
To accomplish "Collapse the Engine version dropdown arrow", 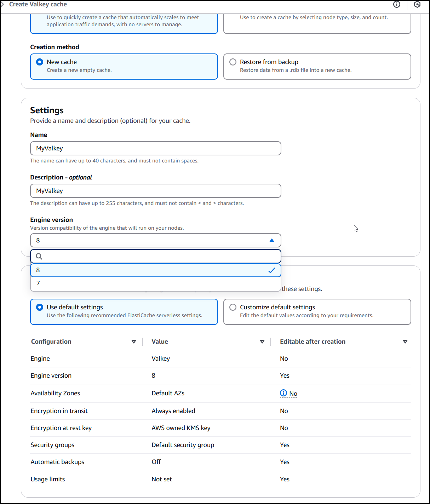I will click(x=272, y=240).
